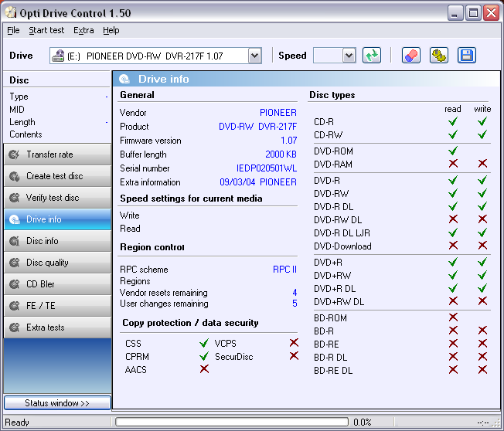This screenshot has width=504, height=431.
Task: Click the Status window >> button
Action: 57,402
